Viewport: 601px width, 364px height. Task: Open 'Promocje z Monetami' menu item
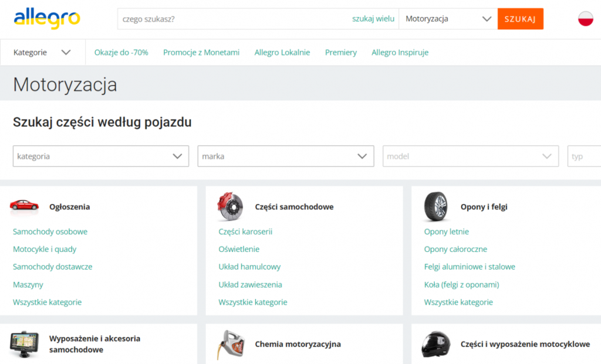point(201,52)
